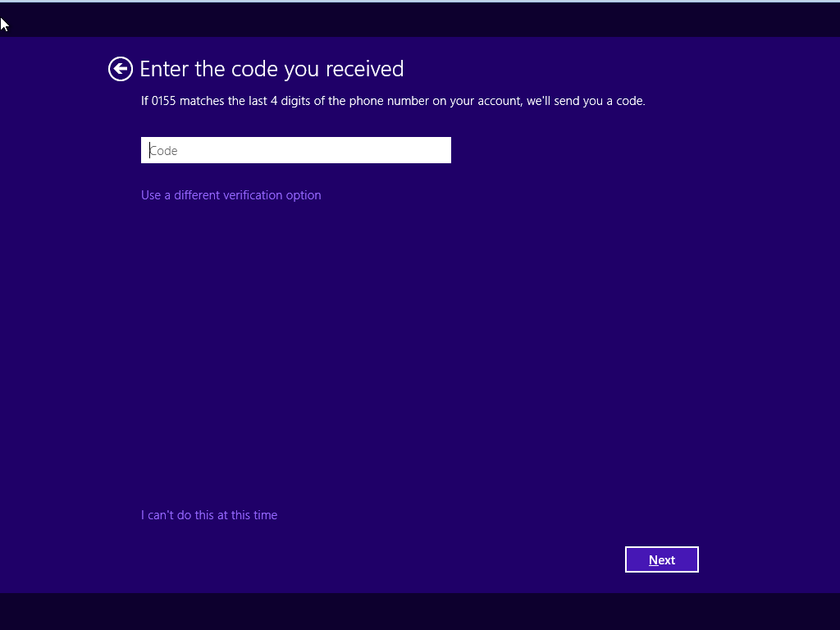Go back using the circled arrow icon

pos(121,69)
